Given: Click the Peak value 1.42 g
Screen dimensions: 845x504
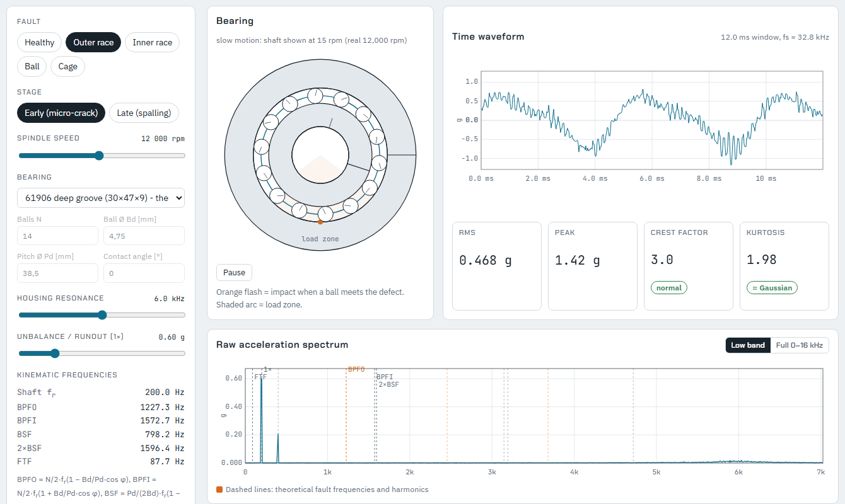Looking at the screenshot, I should pos(577,260).
